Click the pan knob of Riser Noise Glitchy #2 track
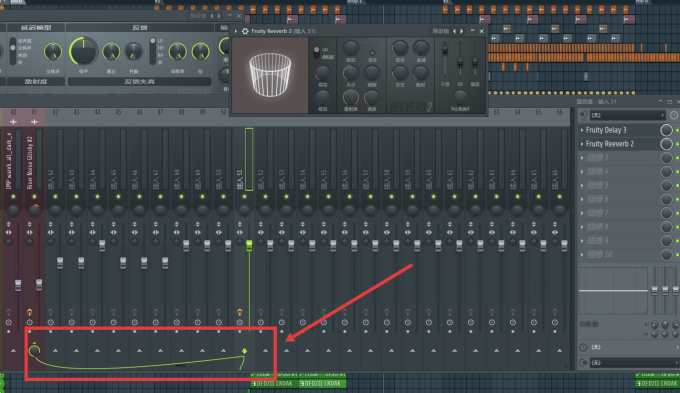680x393 pixels. [x=34, y=211]
